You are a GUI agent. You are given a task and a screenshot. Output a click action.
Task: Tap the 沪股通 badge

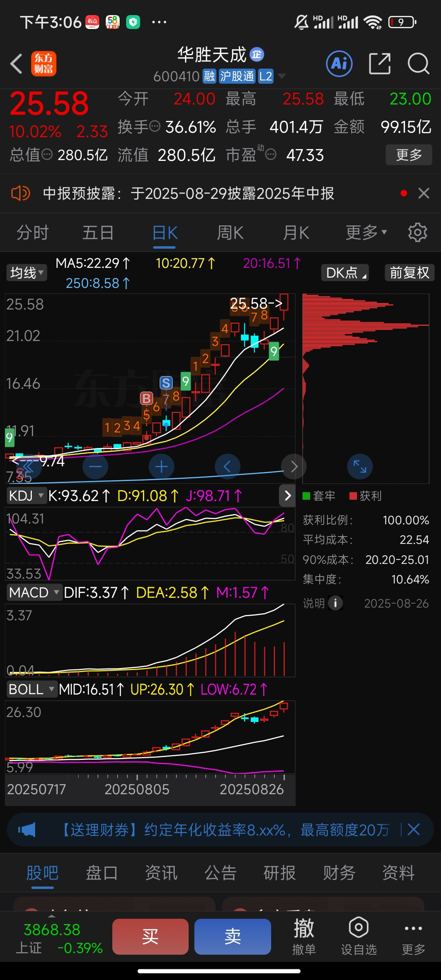[x=237, y=76]
